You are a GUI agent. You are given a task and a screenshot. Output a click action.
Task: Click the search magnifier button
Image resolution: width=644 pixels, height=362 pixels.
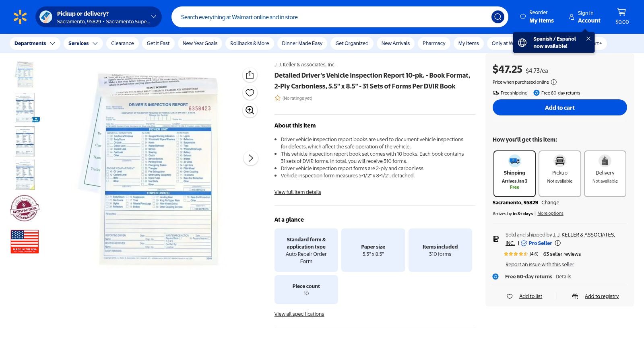pos(497,17)
